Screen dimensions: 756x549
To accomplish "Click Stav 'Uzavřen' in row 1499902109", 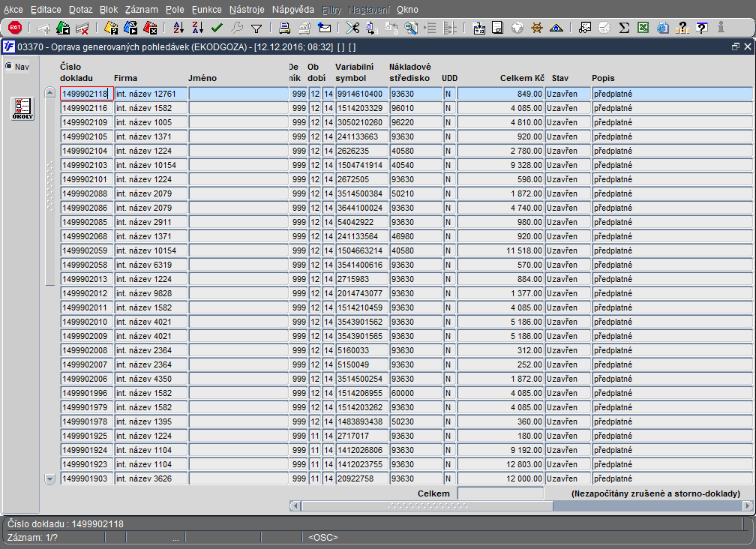I will [568, 122].
